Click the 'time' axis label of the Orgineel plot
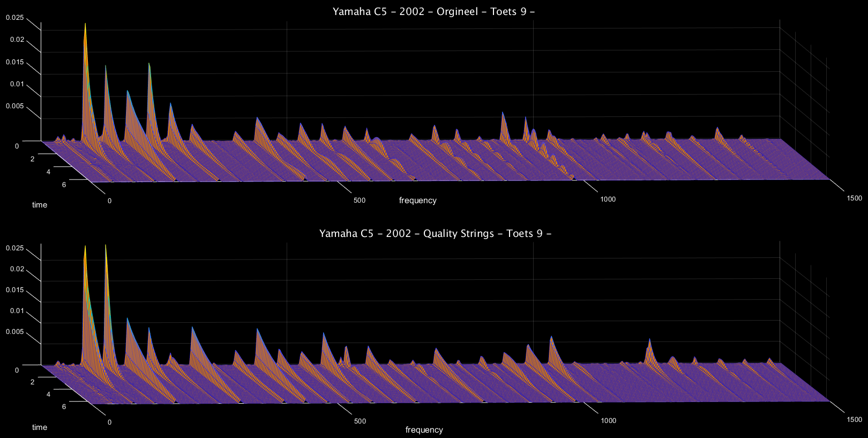Screen dimensions: 868x438 pos(40,205)
